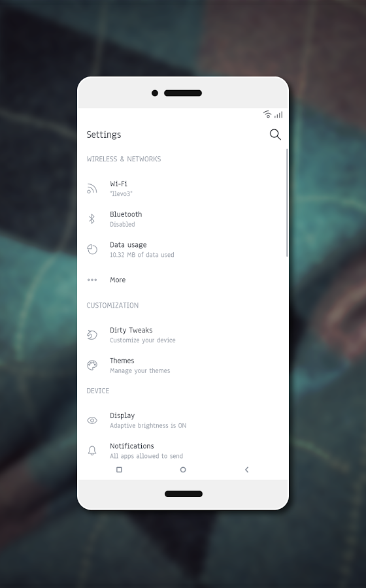
Task: Tap the home circle navigation button
Action: 183,470
